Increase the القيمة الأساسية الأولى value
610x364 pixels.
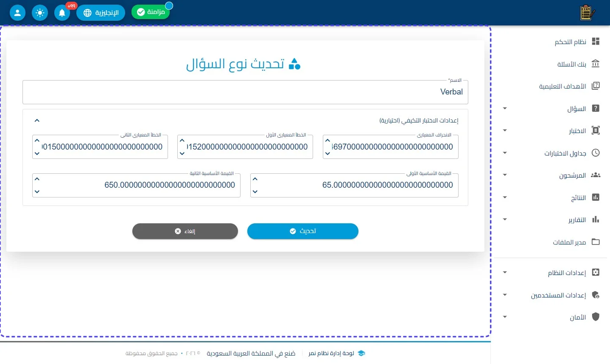point(255,179)
